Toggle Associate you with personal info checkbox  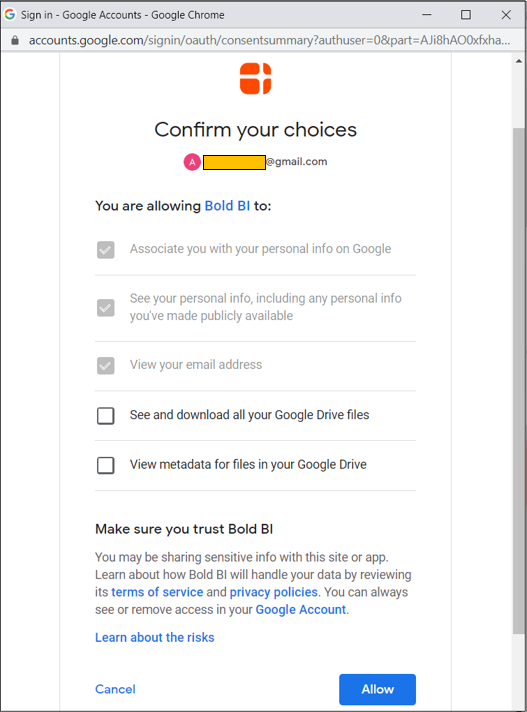click(106, 250)
